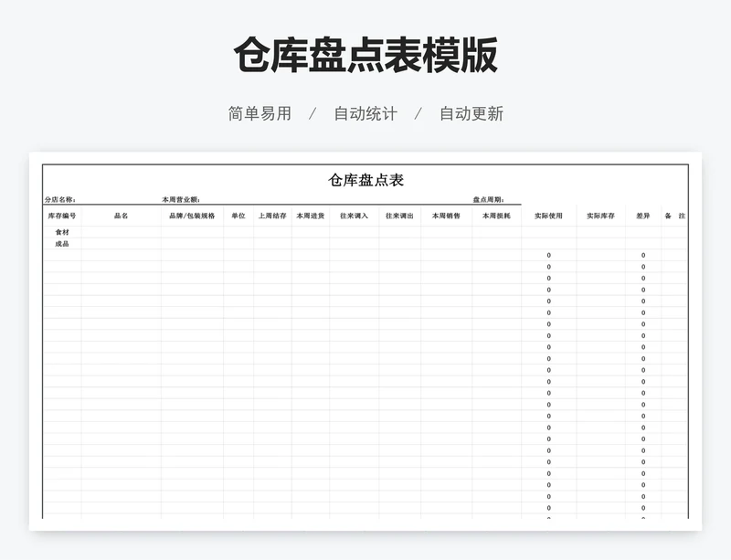Click the 食材 row cell
The width and height of the screenshot is (731, 560).
click(62, 232)
